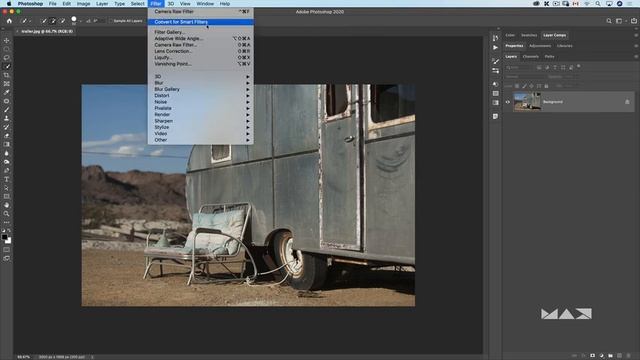Select the History Brush tool

[7, 127]
